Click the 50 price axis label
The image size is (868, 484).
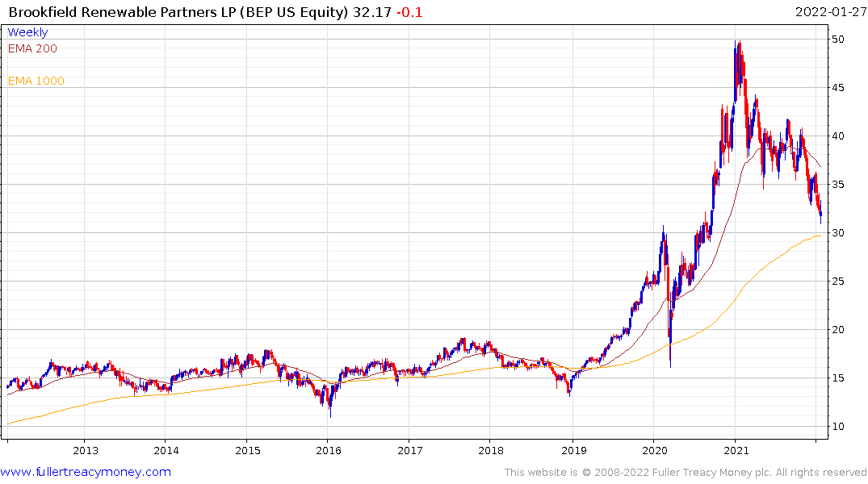837,40
